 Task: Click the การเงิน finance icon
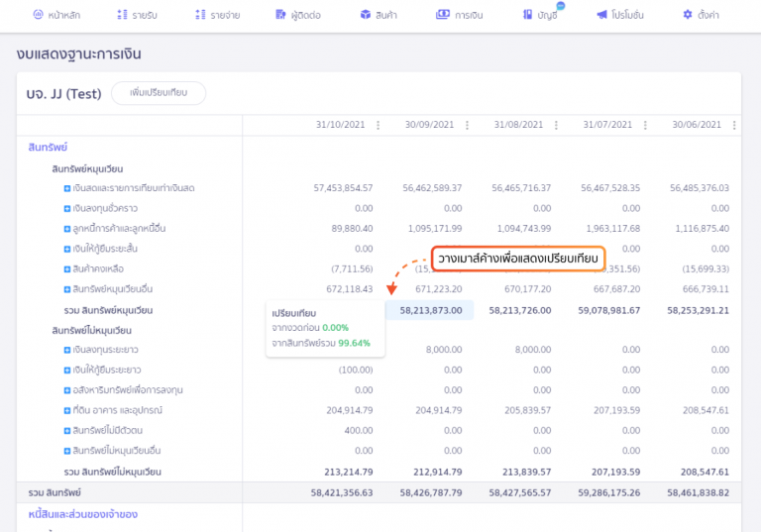click(442, 15)
